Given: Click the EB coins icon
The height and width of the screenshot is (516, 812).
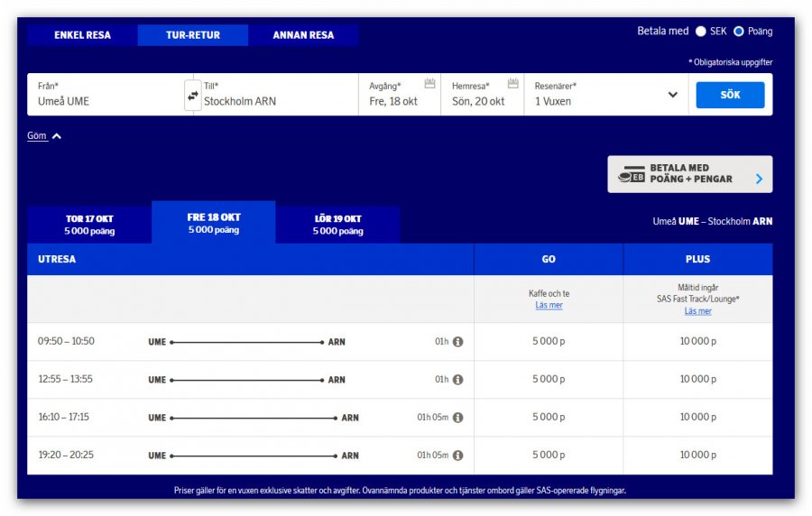Looking at the screenshot, I should click(x=631, y=176).
